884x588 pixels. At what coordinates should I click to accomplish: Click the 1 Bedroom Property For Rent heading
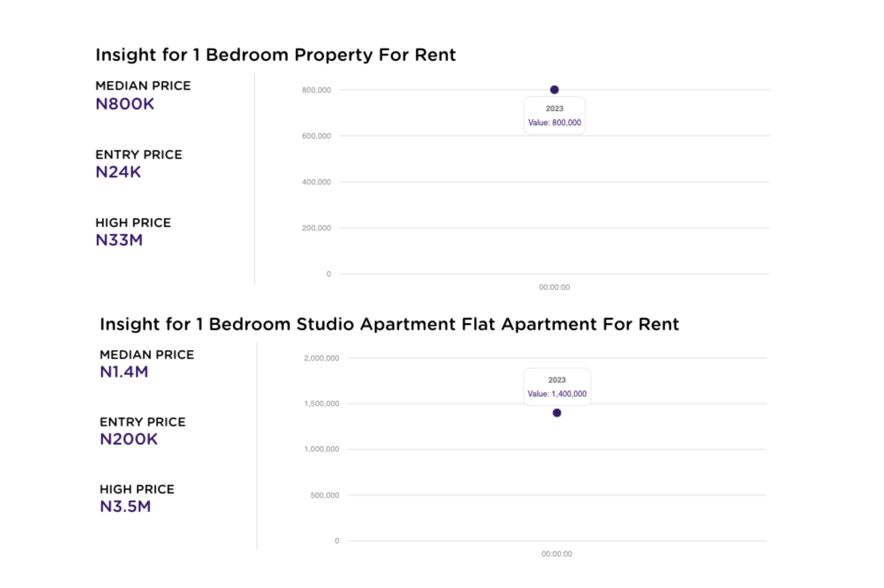point(276,55)
